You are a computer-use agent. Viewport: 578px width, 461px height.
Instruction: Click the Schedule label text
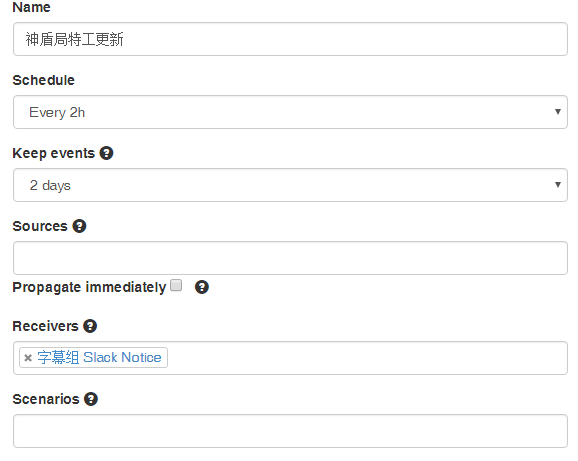coord(43,80)
